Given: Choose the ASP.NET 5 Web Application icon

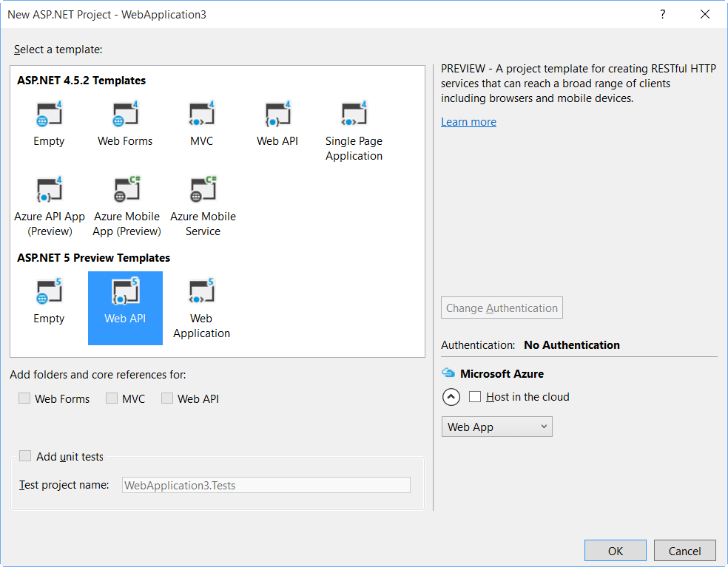Looking at the screenshot, I should pos(201,291).
